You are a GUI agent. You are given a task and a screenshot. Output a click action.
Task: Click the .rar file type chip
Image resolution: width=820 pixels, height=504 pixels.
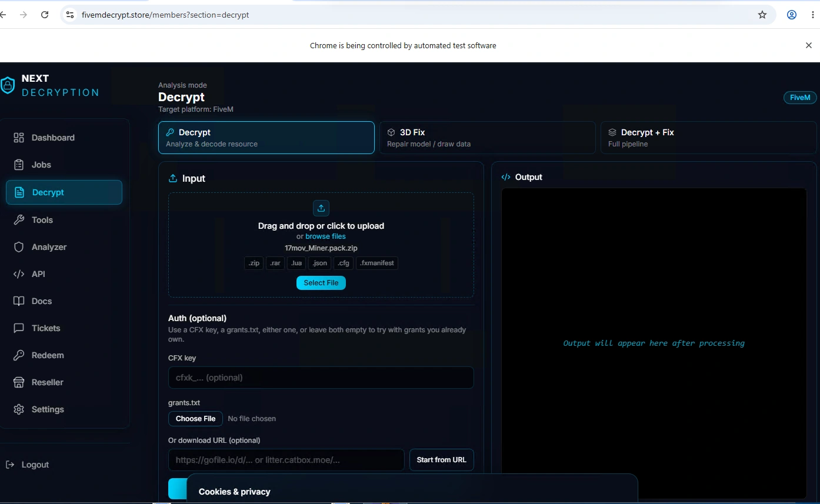[x=275, y=263]
